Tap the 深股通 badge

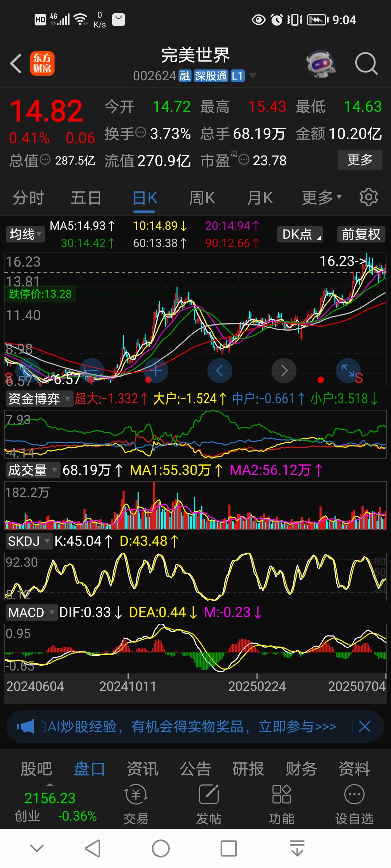click(211, 76)
